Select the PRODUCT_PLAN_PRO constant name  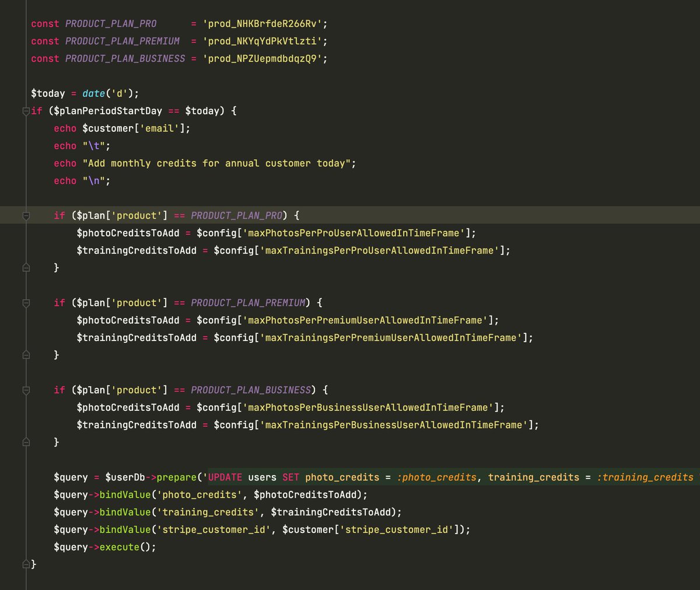110,23
